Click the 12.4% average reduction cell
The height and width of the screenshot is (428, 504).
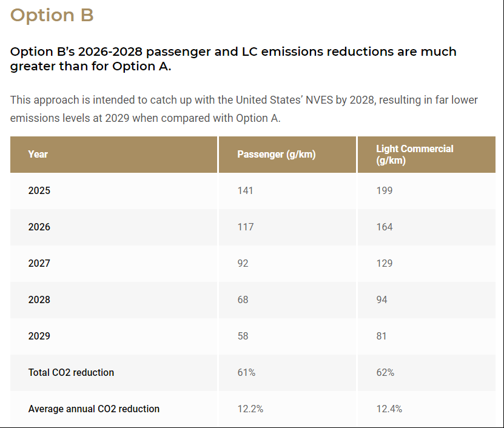click(389, 409)
